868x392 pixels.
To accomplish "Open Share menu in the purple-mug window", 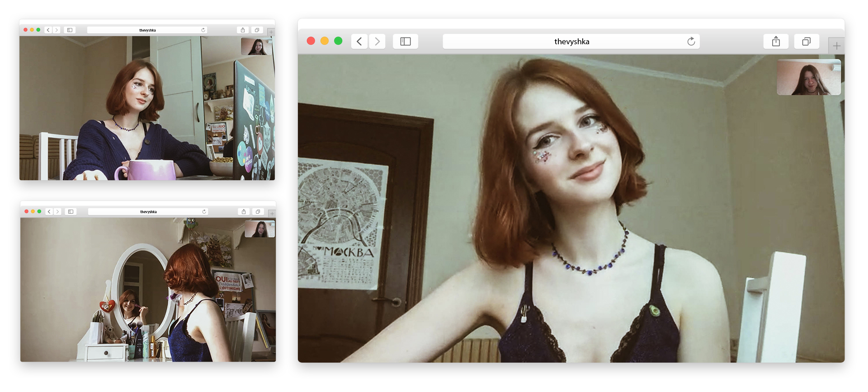I will tap(243, 30).
